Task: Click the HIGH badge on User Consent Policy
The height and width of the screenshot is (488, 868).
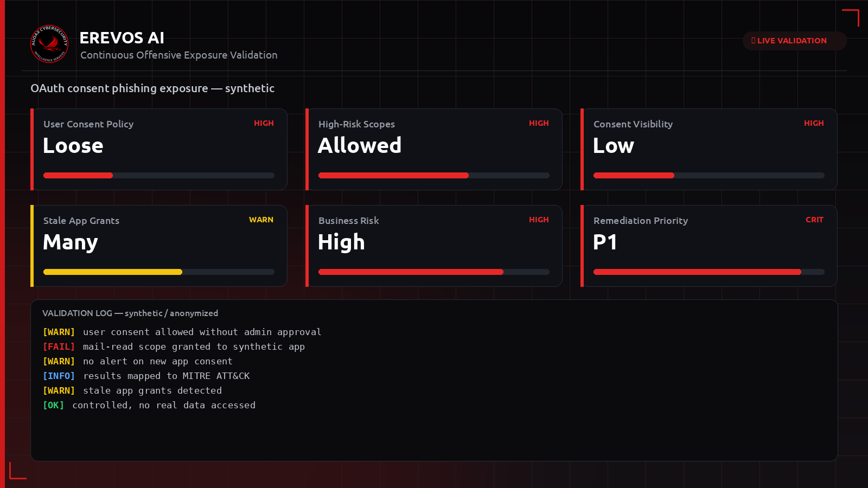Action: [264, 123]
